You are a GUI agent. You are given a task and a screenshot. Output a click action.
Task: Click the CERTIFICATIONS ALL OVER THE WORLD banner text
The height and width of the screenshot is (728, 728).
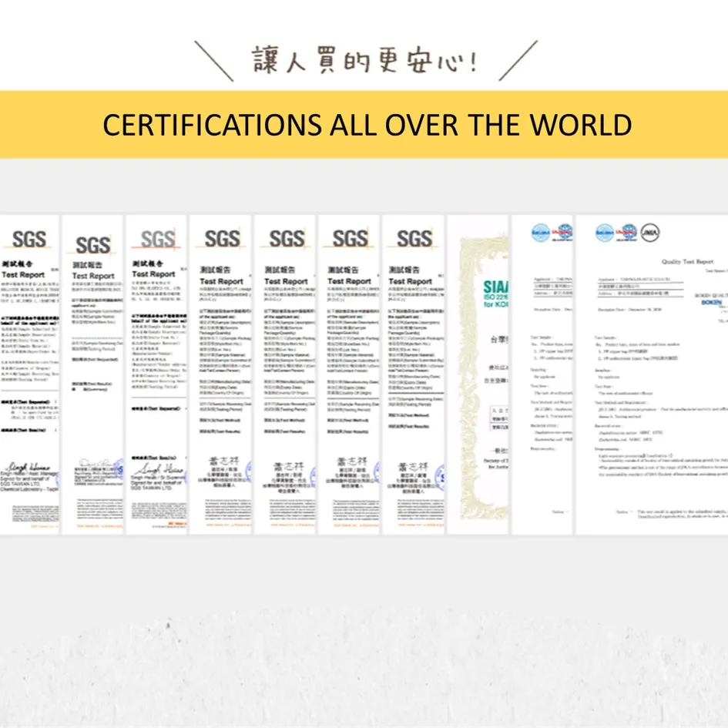click(367, 125)
